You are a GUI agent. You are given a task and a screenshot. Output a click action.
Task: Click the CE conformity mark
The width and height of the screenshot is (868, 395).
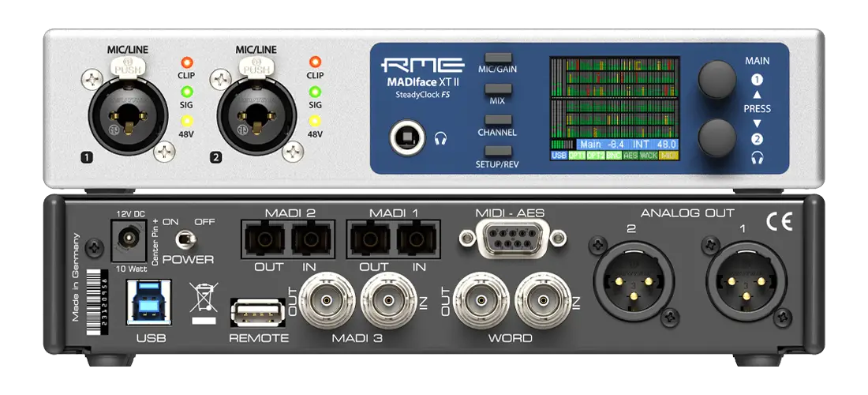click(779, 222)
